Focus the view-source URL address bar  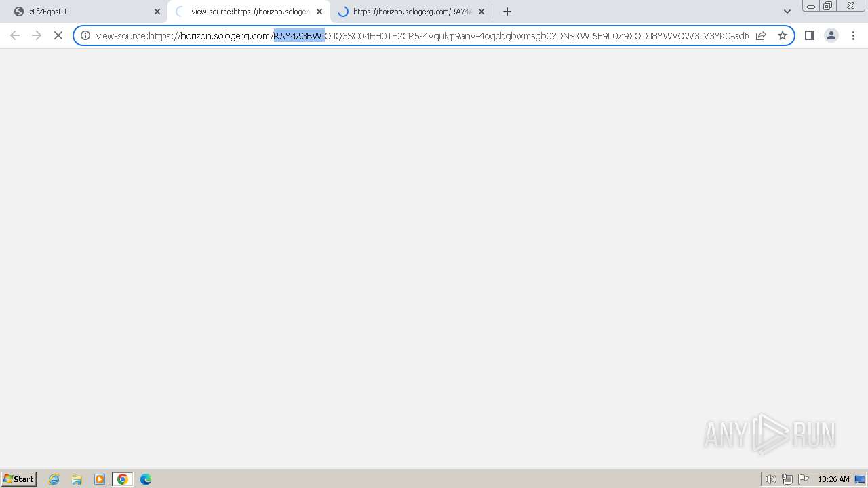tap(422, 35)
